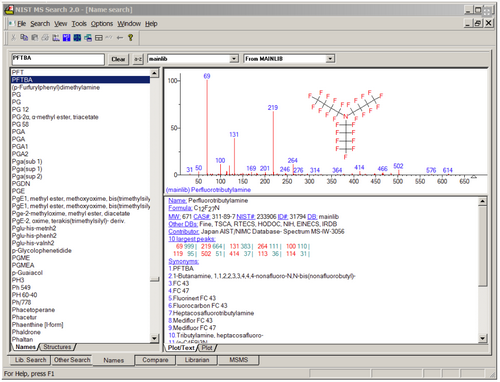Image resolution: width=500 pixels, height=382 pixels.
Task: Click the PFTBA chemical structure drawing
Action: coord(345,124)
